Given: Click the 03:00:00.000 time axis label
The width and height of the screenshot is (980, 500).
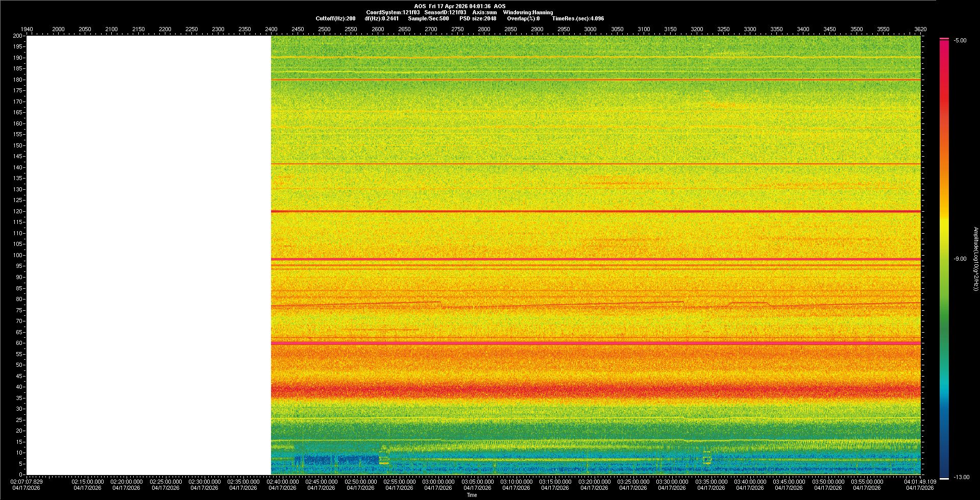Looking at the screenshot, I should [x=438, y=482].
